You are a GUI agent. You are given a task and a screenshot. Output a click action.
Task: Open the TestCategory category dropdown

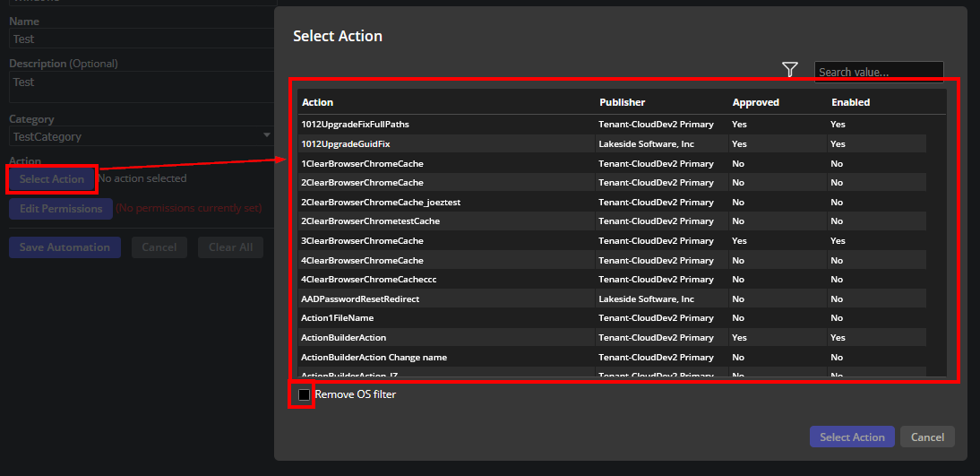point(142,136)
